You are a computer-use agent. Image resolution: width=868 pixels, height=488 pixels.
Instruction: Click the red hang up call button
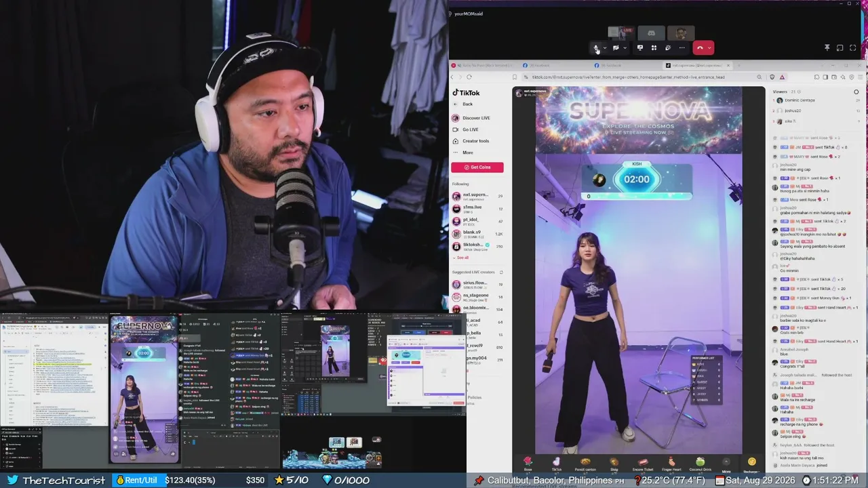(701, 48)
